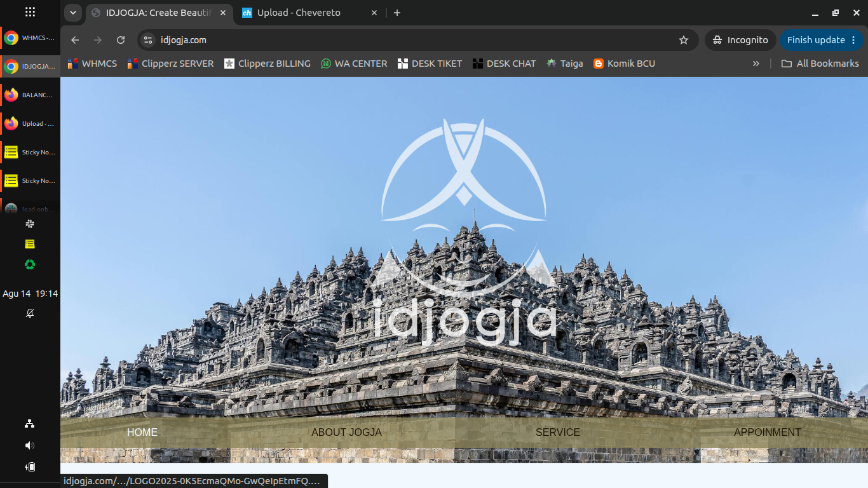The width and height of the screenshot is (868, 488).
Task: Open the DESK CHAT bookmark
Action: click(505, 64)
